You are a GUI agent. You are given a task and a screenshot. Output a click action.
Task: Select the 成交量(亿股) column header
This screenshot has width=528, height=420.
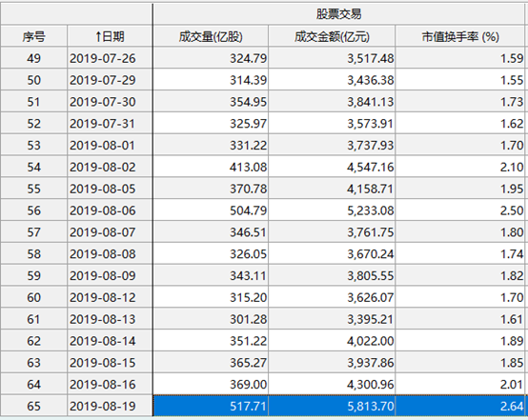(211, 36)
